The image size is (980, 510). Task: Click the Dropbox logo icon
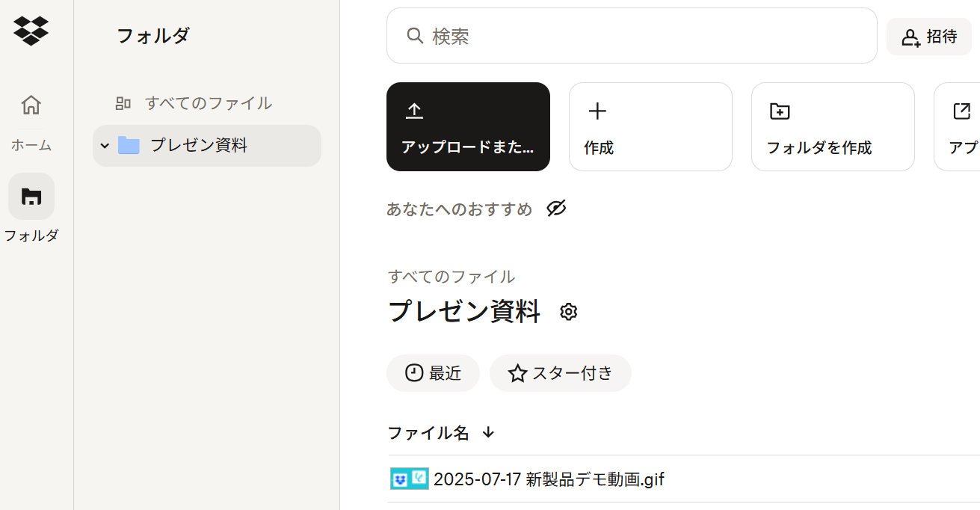31,31
